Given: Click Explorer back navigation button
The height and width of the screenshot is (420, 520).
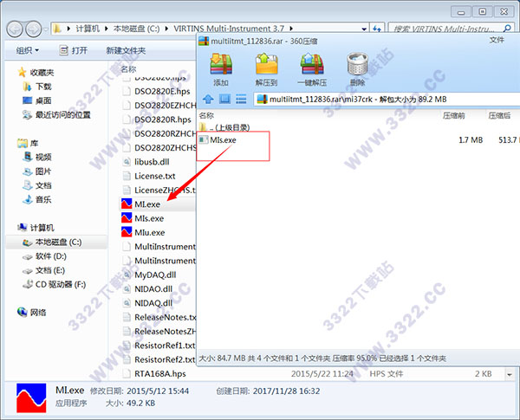Looking at the screenshot, I should point(15,29).
